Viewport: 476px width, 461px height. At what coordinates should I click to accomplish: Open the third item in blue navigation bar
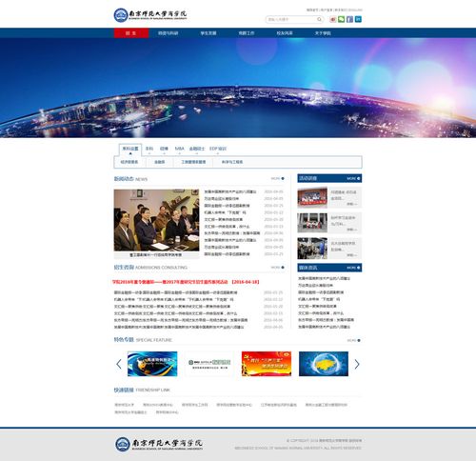pos(208,33)
